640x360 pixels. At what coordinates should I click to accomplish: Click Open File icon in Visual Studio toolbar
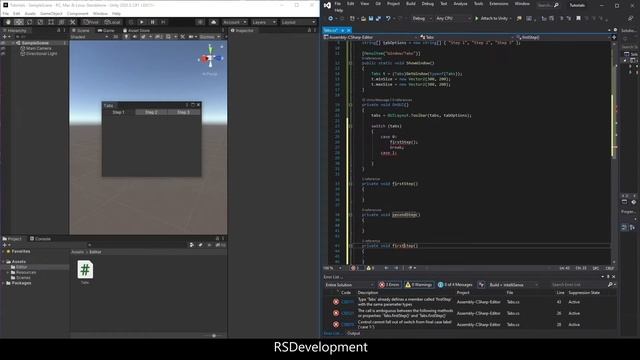tap(363, 18)
